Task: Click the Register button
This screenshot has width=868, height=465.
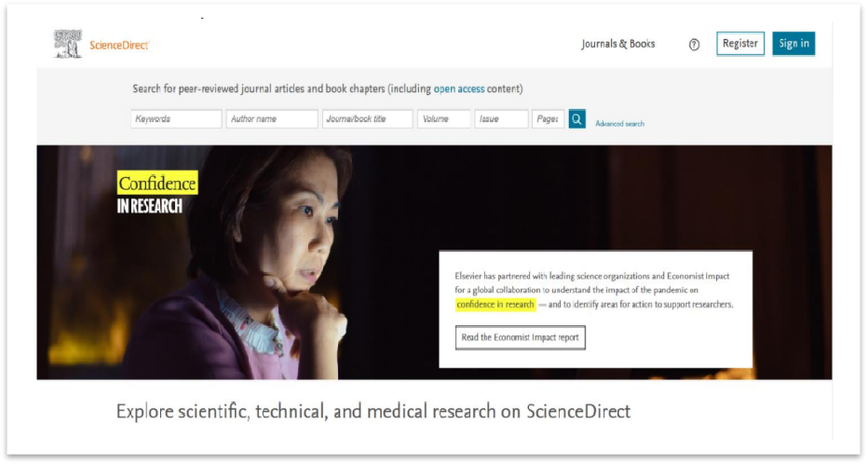Action: 740,44
